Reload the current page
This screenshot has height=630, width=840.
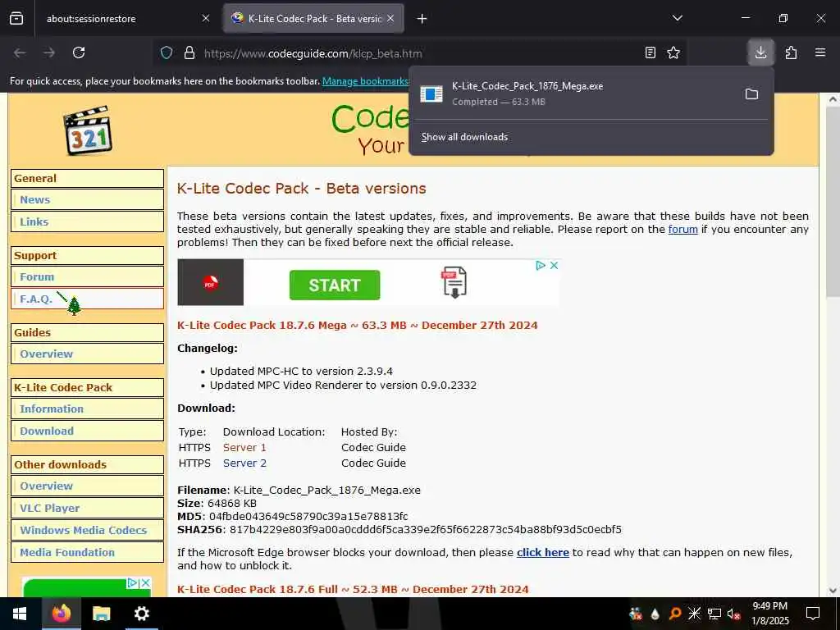[79, 52]
